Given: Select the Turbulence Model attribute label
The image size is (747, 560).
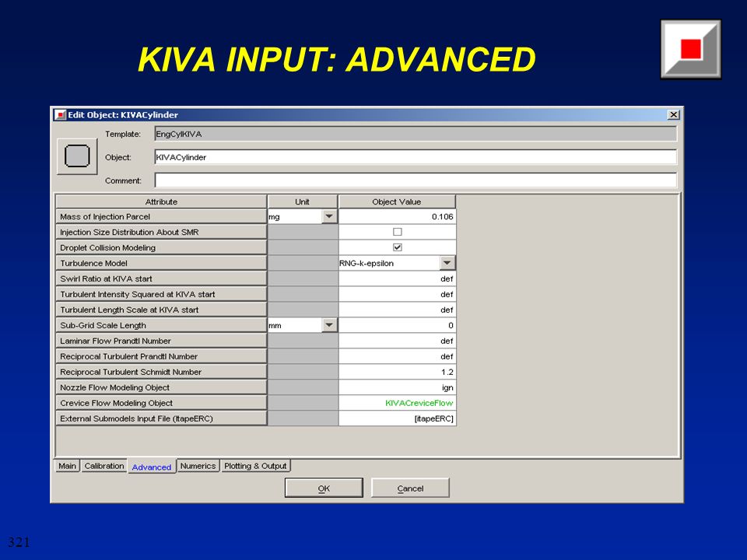Looking at the screenshot, I should pos(161,263).
